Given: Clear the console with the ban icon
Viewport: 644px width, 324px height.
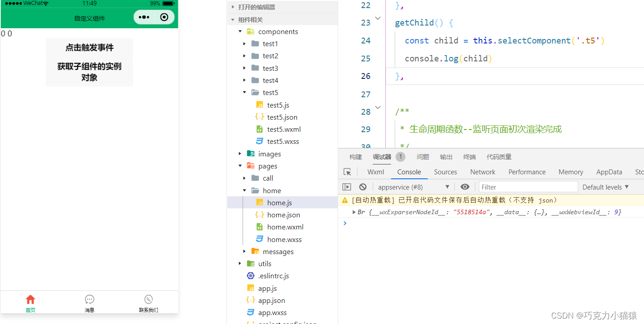Looking at the screenshot, I should (x=363, y=186).
